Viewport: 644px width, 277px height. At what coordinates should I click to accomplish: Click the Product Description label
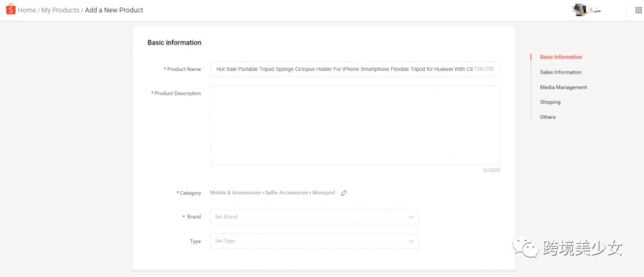coord(176,93)
